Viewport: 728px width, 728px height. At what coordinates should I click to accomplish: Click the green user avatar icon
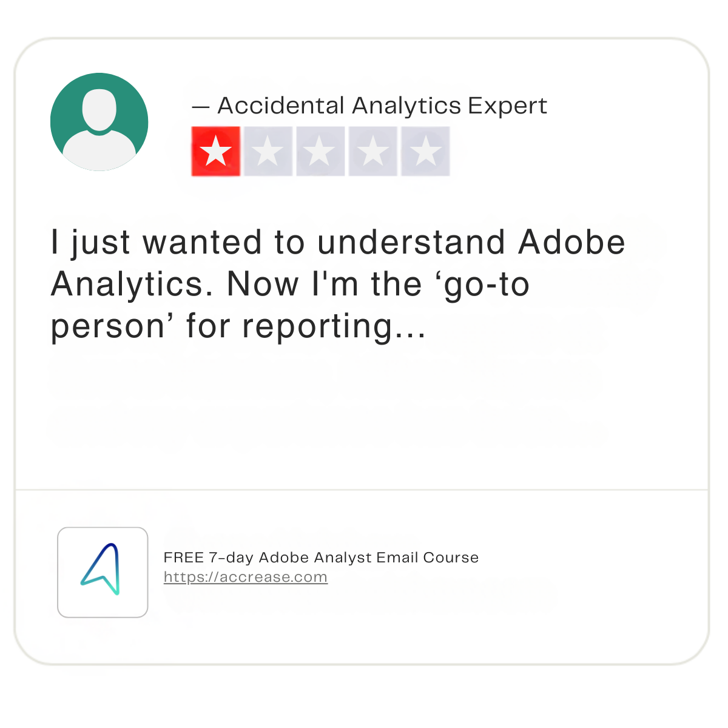tap(99, 121)
